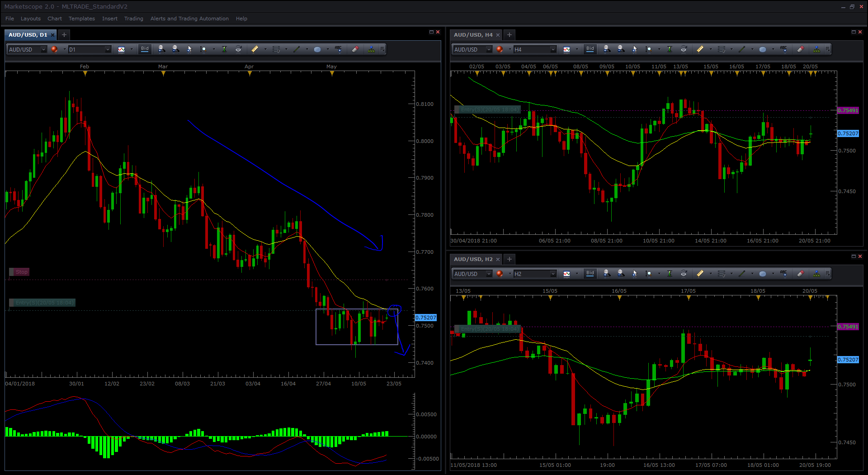Select the ruler measure tool in D1 toolbar
Image resolution: width=868 pixels, height=475 pixels.
255,49
